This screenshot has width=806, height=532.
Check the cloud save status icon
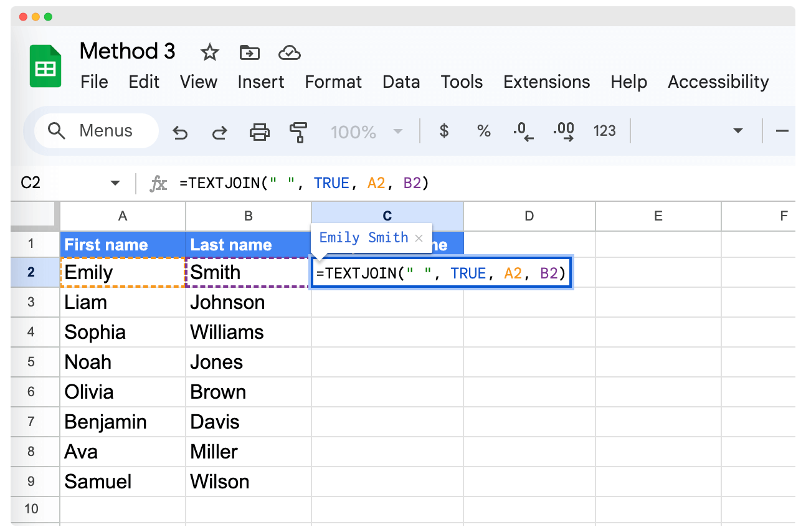(290, 52)
